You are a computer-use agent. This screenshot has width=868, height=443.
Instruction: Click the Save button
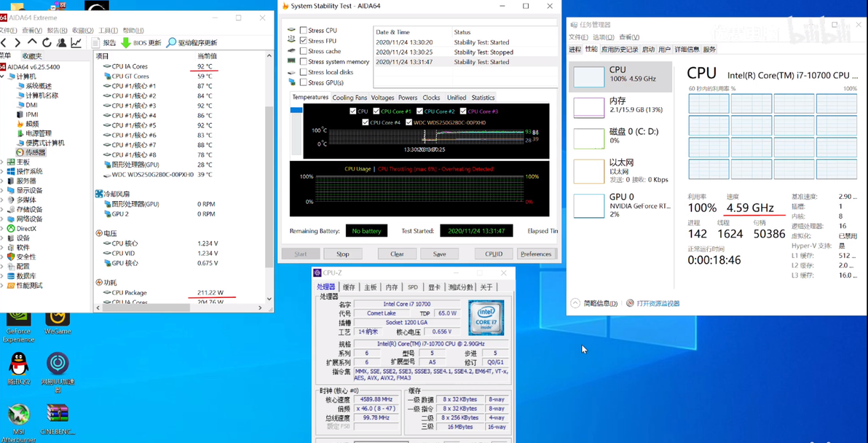[x=440, y=254]
